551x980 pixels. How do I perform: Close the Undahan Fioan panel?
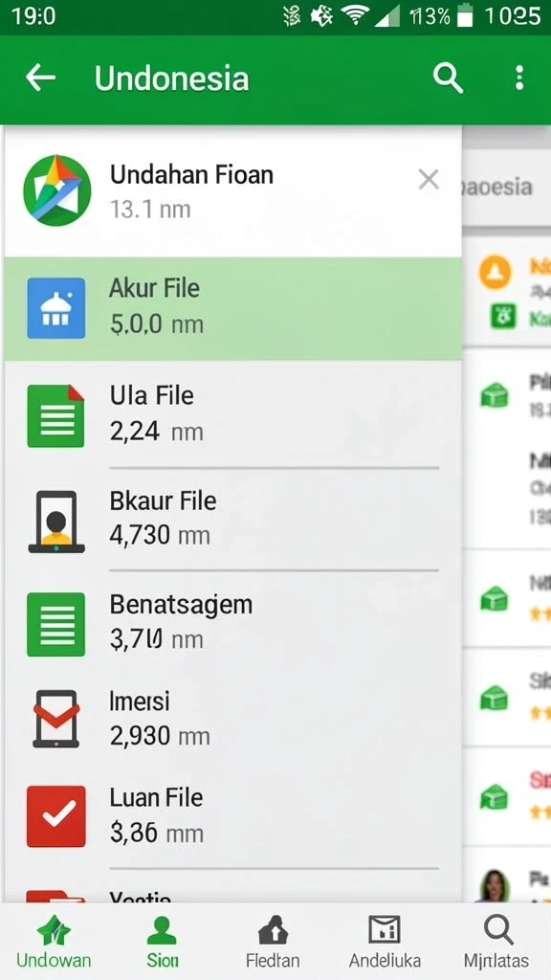click(429, 180)
